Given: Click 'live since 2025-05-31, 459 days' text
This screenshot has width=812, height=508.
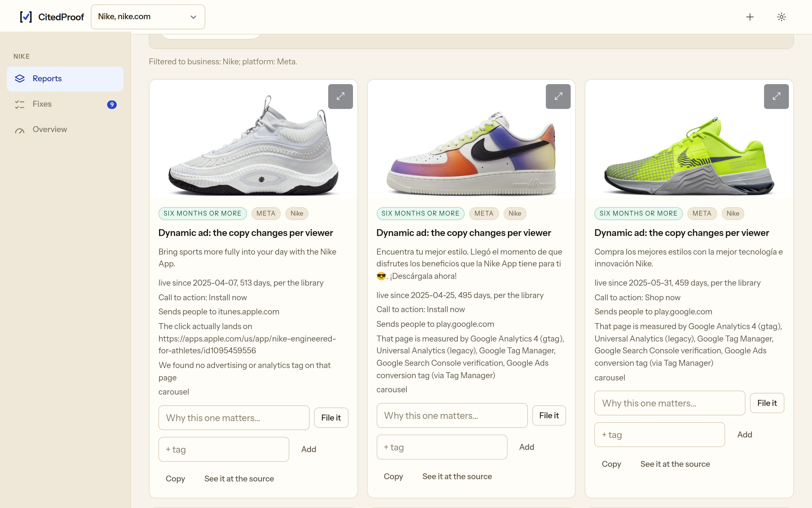Looking at the screenshot, I should click(677, 283).
